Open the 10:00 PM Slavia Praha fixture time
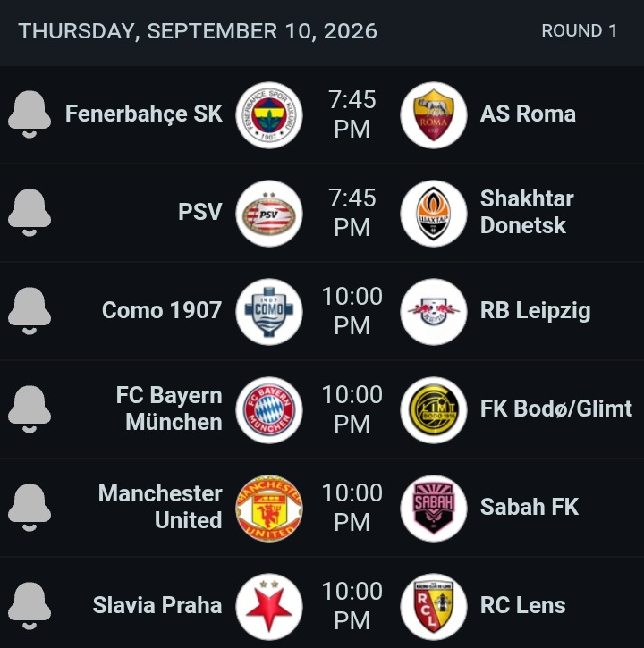The width and height of the screenshot is (644, 648). (x=352, y=606)
